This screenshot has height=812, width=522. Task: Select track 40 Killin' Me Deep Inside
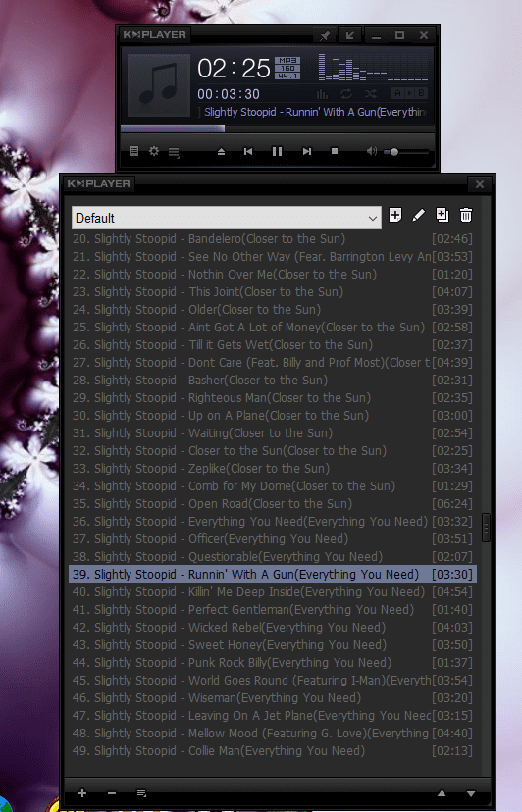(273, 592)
